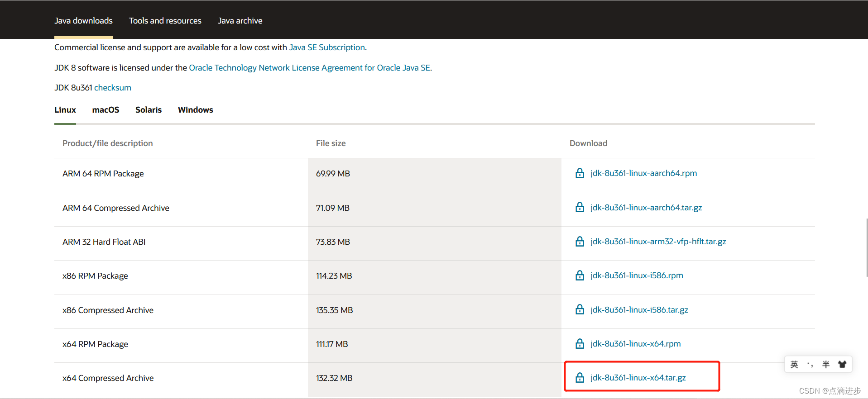Screen dimensions: 868x399
Task: Click 'x64 Compressed Archive' description
Action: [x=108, y=378]
